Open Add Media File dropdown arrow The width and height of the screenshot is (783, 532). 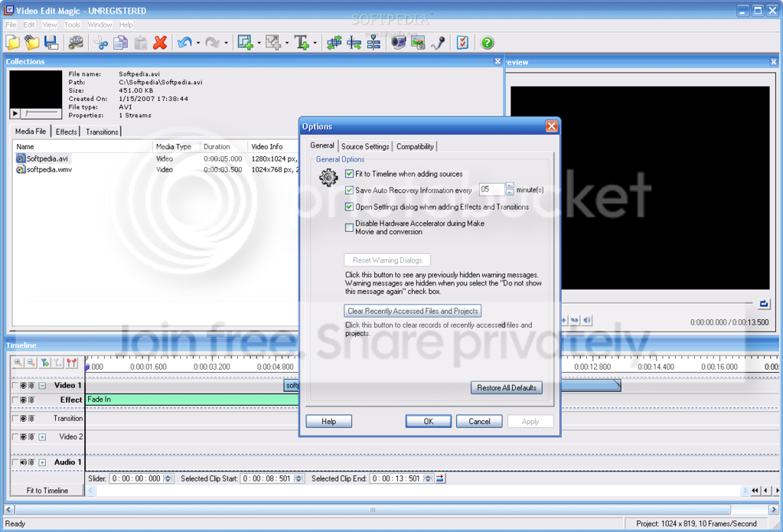pyautogui.click(x=259, y=44)
